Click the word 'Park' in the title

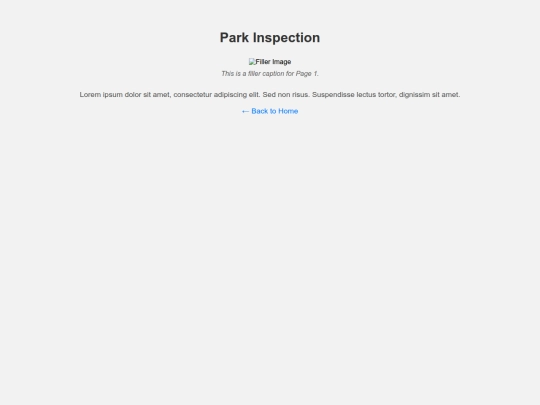click(234, 38)
